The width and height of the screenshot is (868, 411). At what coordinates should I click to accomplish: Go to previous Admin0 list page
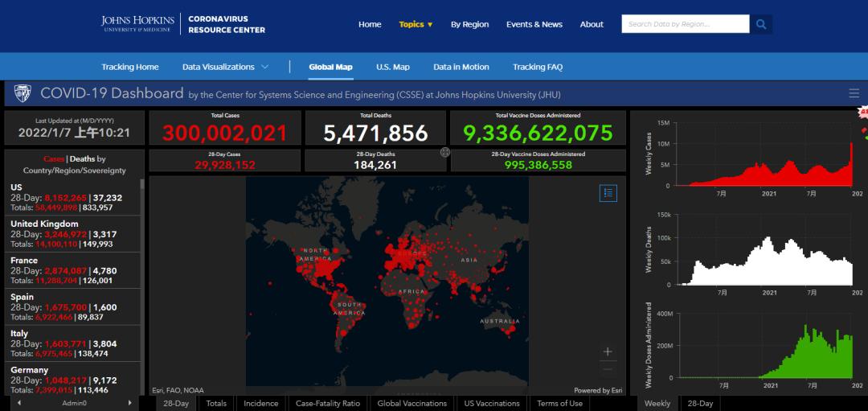coord(18,403)
